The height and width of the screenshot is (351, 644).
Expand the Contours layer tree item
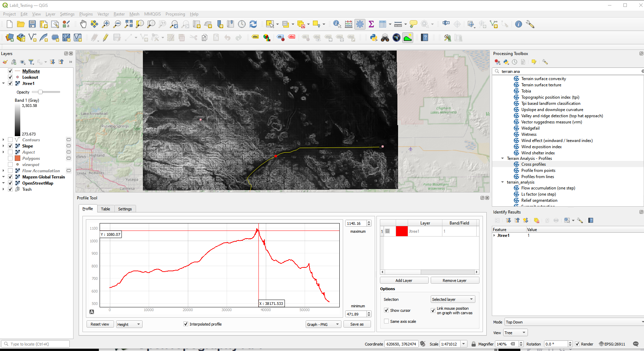[x=3, y=140]
